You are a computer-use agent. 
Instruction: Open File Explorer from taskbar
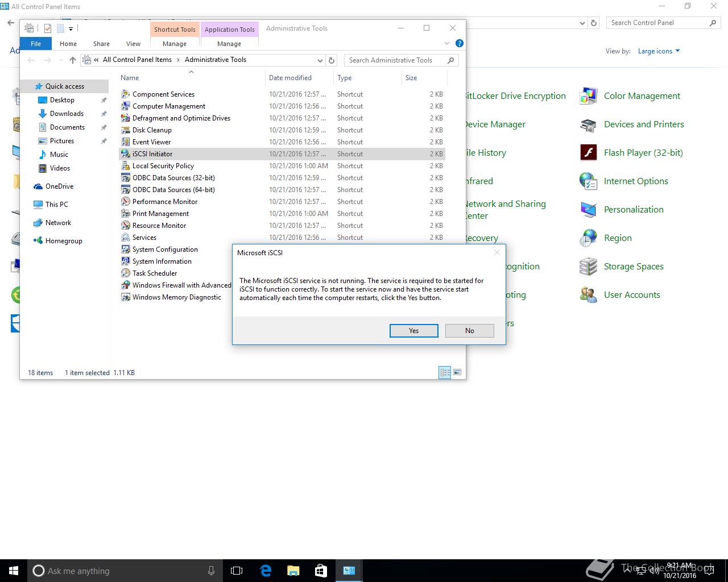tap(293, 571)
